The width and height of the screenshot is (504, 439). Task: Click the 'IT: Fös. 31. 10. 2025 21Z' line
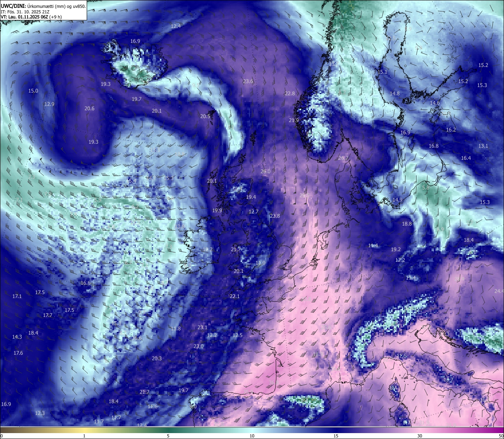click(26, 12)
